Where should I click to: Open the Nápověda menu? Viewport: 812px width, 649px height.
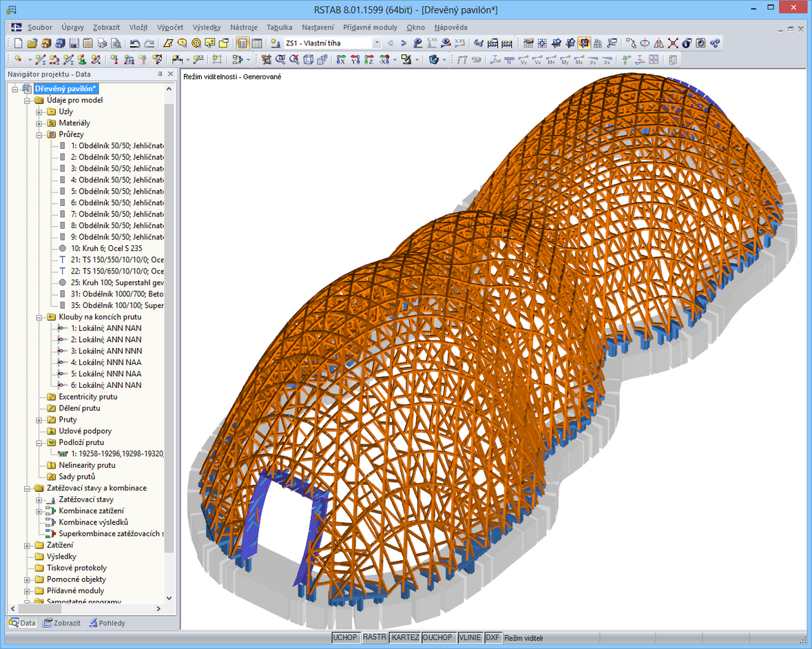(450, 28)
